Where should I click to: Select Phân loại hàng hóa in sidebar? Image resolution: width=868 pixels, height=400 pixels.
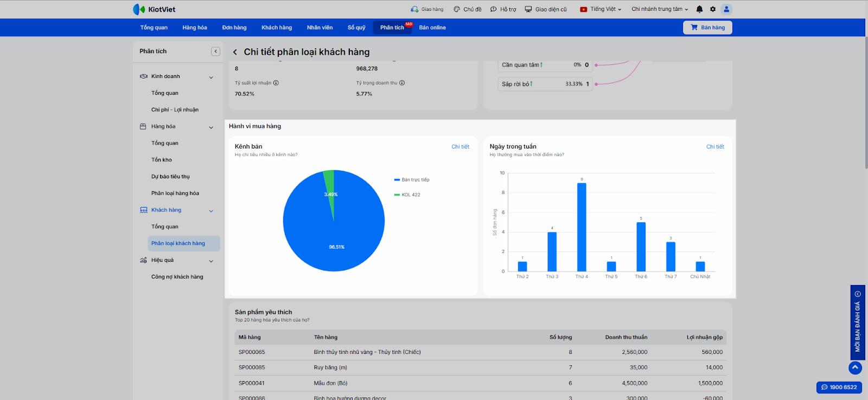pyautogui.click(x=175, y=193)
